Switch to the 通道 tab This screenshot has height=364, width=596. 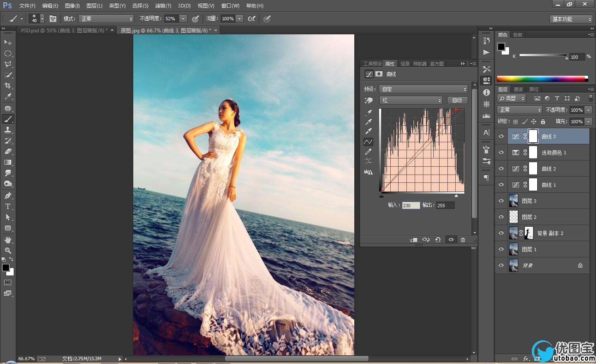(x=518, y=89)
